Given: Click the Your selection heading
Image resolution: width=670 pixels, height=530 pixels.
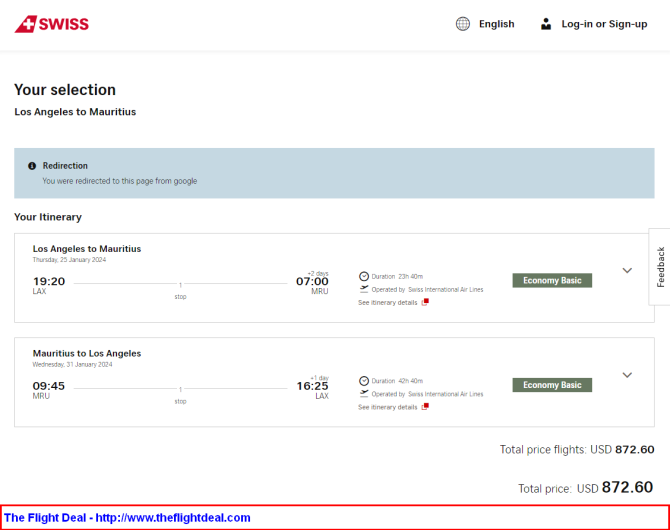Looking at the screenshot, I should coord(65,90).
